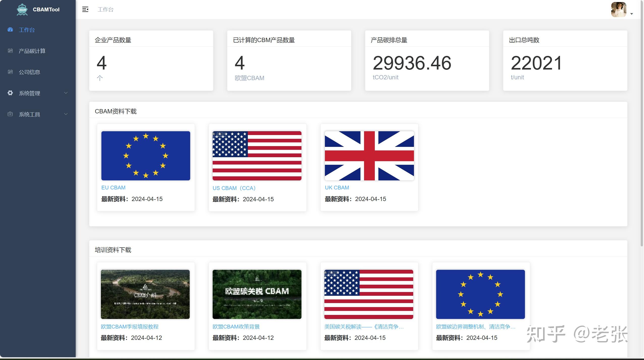Expand the 系统工具 chevron arrow

[x=66, y=114]
